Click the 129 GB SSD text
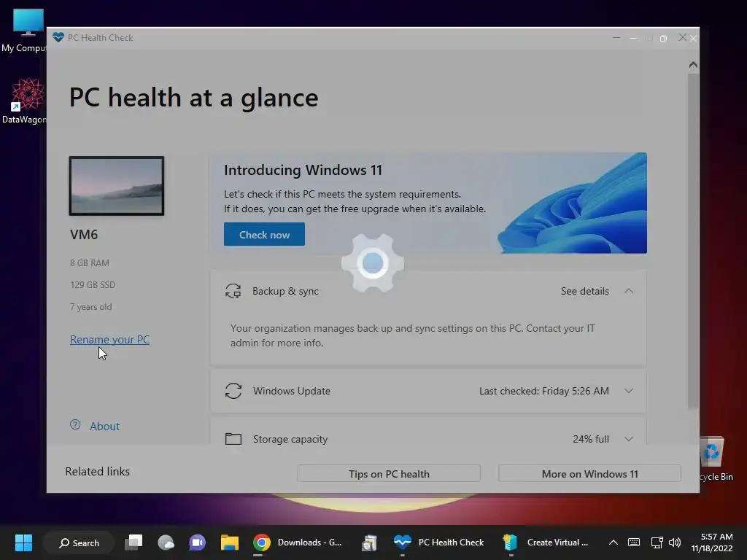Image resolution: width=747 pixels, height=560 pixels. click(93, 285)
